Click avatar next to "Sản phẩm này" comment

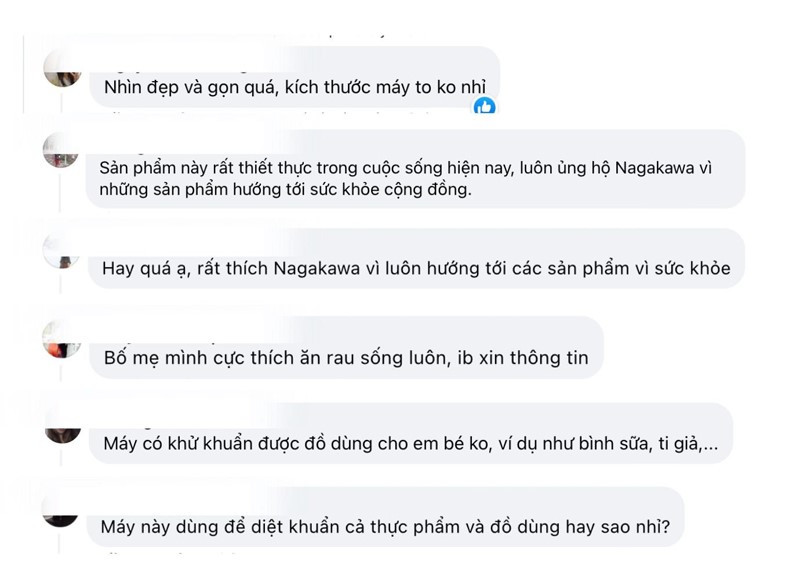61,151
